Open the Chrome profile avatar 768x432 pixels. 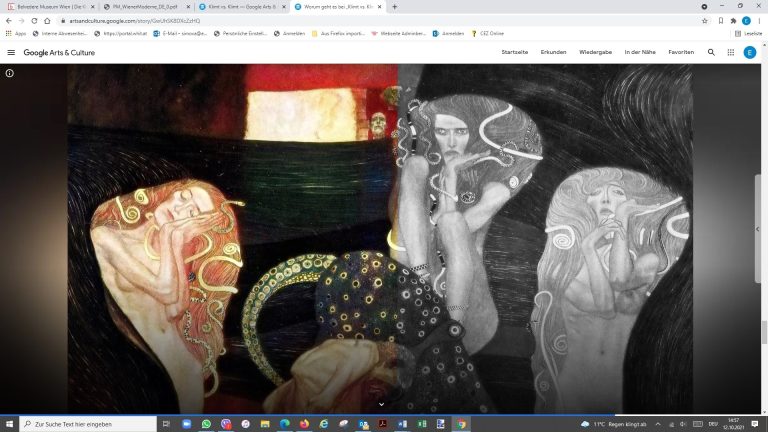[746, 21]
